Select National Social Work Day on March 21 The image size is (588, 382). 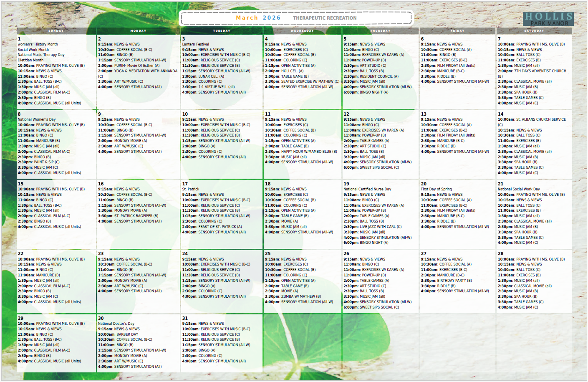tap(518, 189)
